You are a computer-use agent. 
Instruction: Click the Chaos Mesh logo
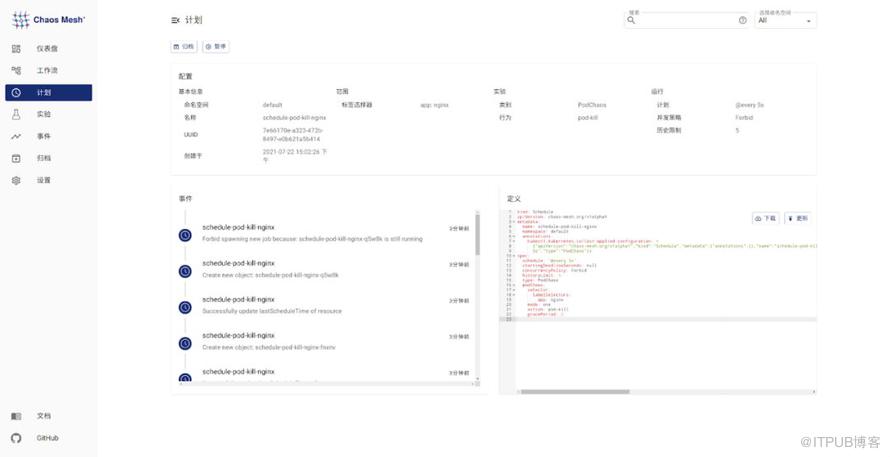click(x=48, y=20)
